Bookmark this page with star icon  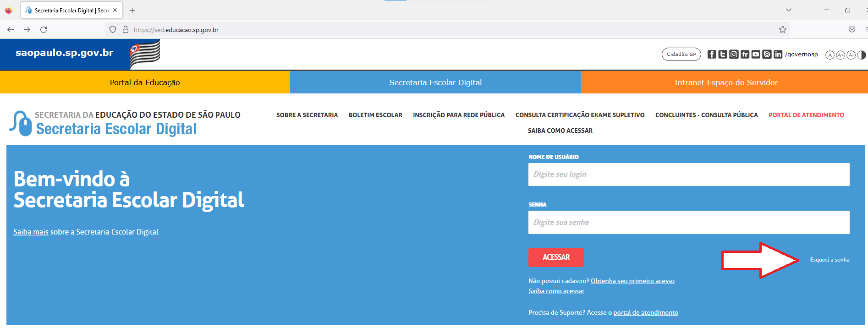(x=783, y=30)
